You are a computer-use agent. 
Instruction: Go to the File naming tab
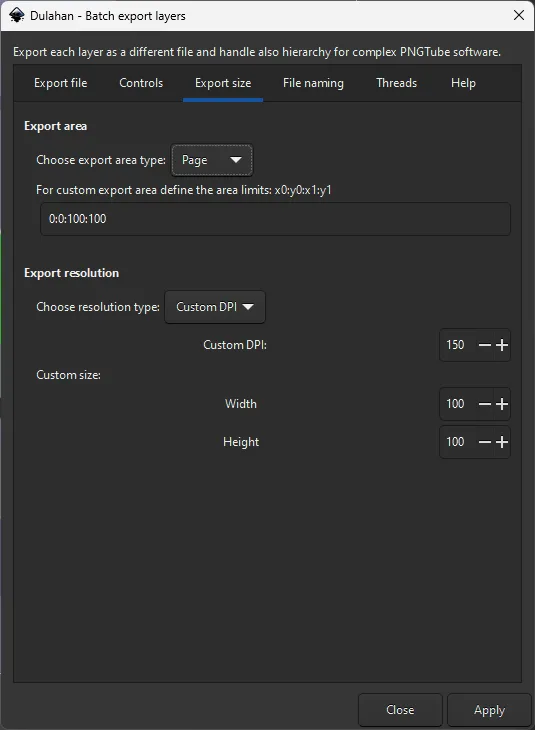[x=313, y=83]
